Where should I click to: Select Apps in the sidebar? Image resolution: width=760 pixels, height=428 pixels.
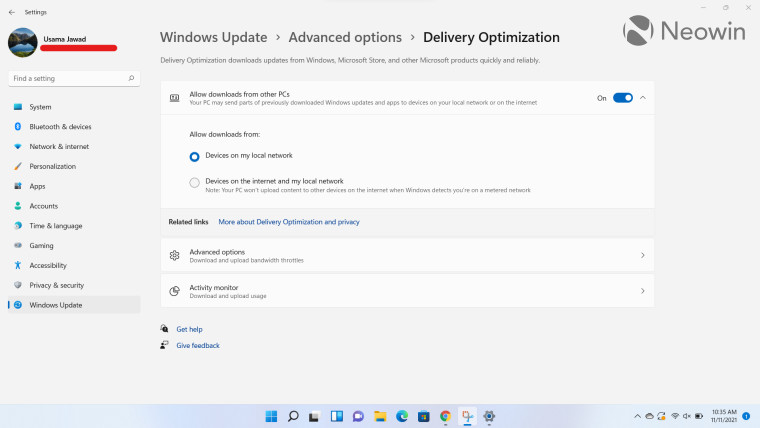(x=74, y=186)
